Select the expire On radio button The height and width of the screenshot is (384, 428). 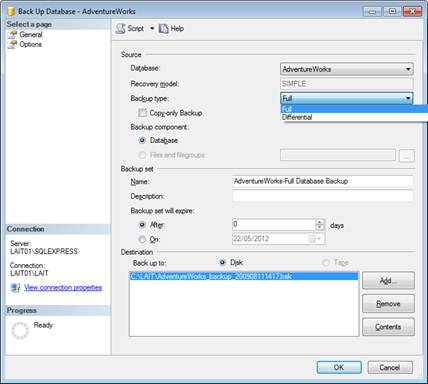point(142,239)
